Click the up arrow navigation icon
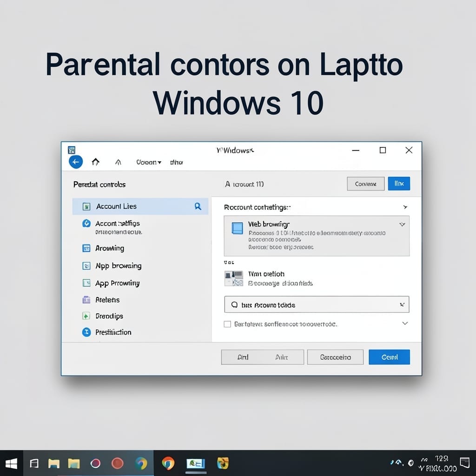476x476 pixels. (118, 162)
